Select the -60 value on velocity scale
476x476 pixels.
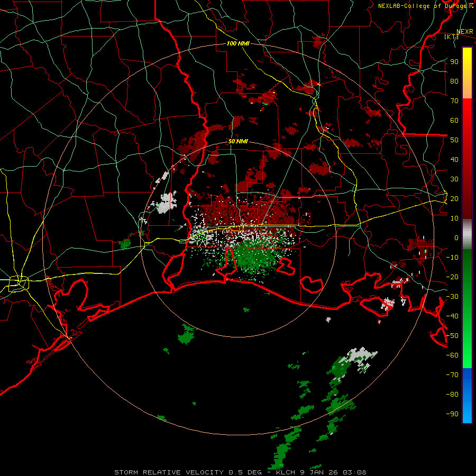pyautogui.click(x=452, y=355)
